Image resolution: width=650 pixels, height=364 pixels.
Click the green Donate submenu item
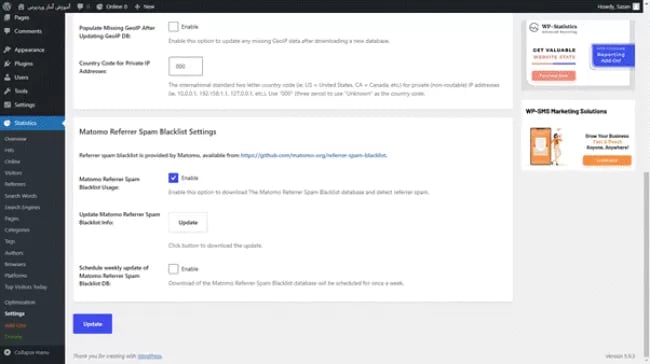tap(13, 337)
